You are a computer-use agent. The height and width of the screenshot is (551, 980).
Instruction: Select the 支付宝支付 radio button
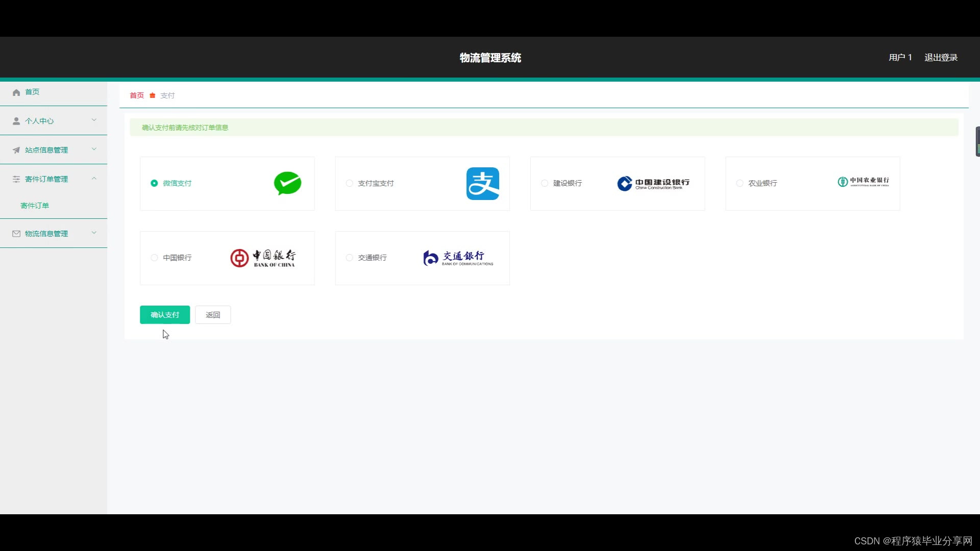pyautogui.click(x=349, y=183)
